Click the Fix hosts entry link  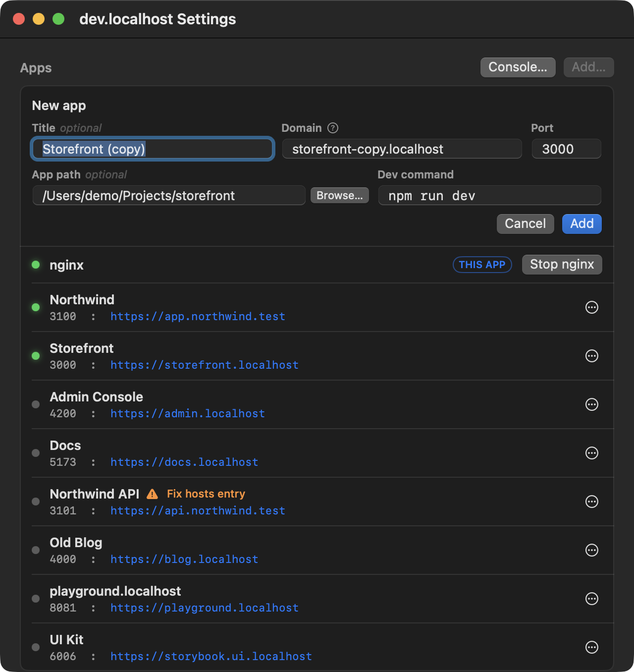(x=206, y=494)
